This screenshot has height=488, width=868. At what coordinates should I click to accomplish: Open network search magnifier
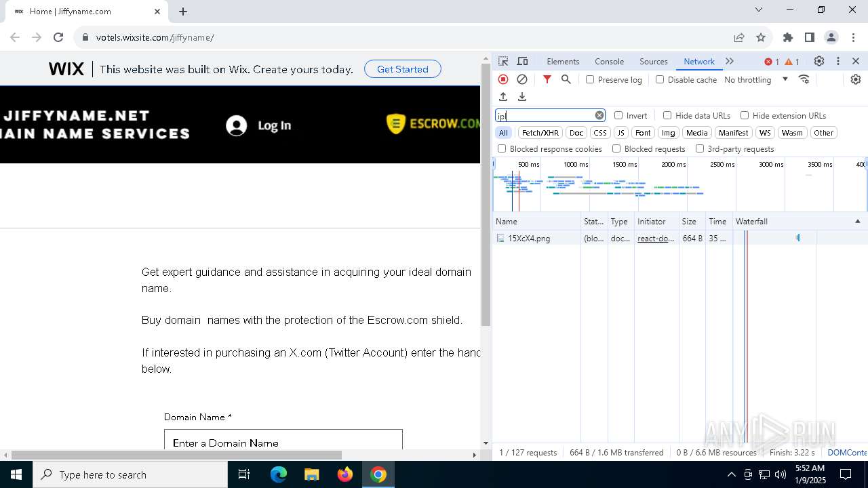tap(566, 79)
